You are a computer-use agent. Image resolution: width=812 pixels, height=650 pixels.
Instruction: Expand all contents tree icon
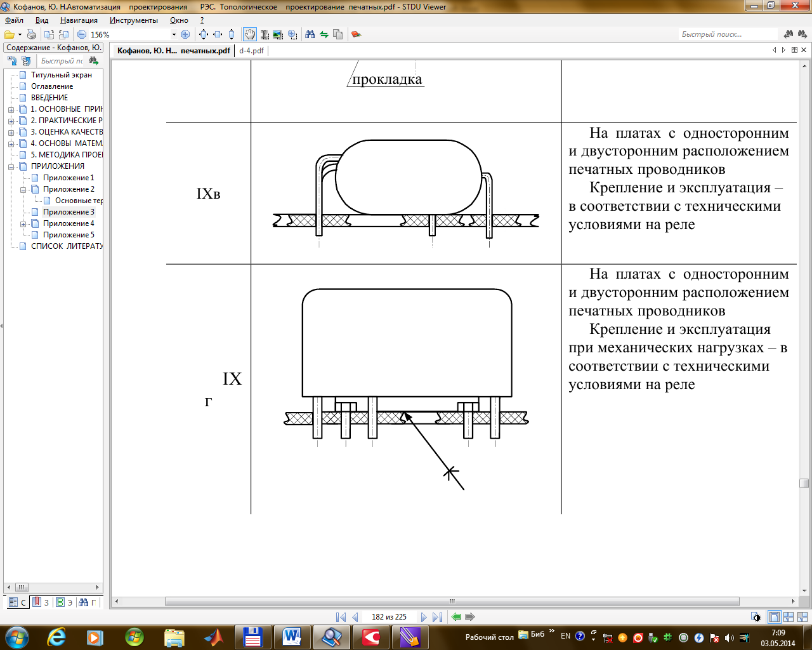[12, 61]
